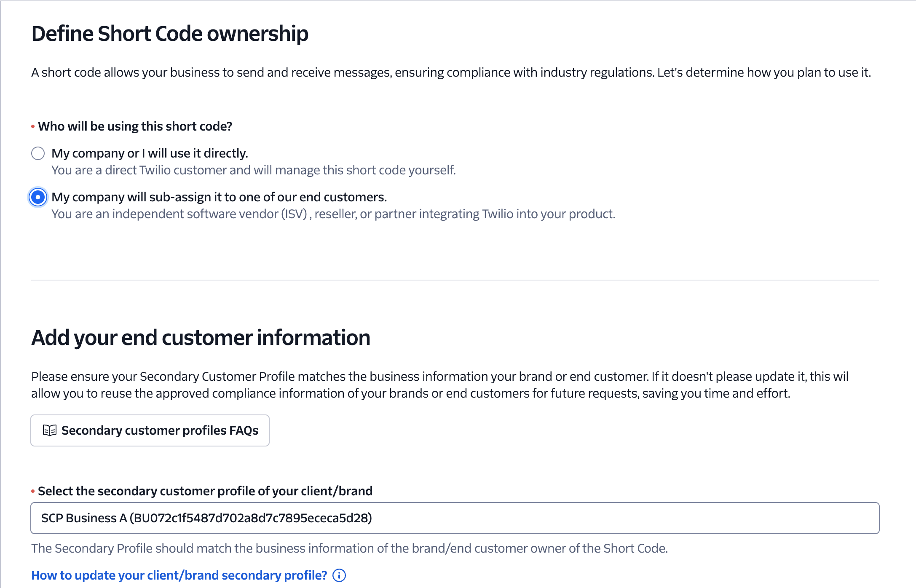This screenshot has width=916, height=588.
Task: Click the short code intro paragraph
Action: point(451,72)
